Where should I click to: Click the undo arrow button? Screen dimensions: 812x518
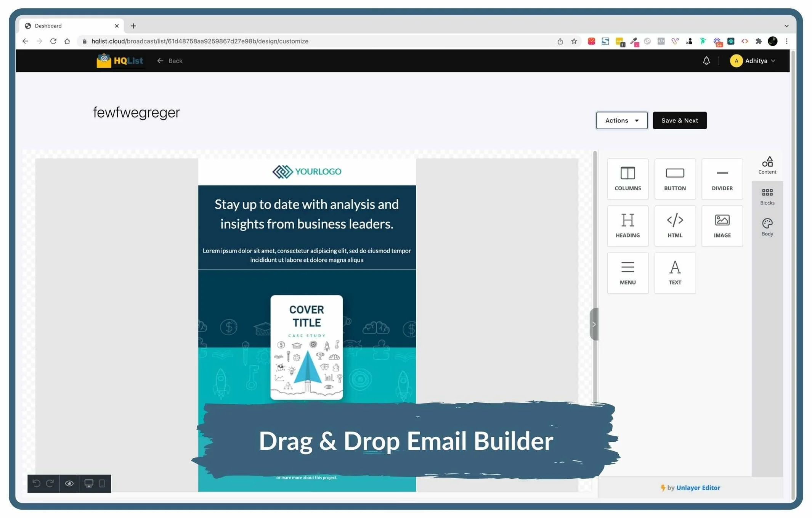coord(37,484)
